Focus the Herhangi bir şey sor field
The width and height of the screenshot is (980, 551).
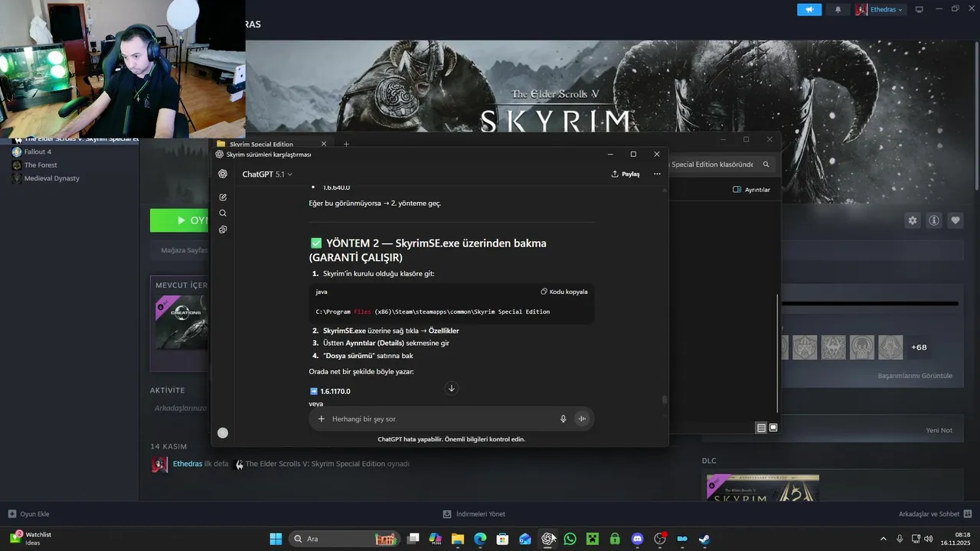click(440, 419)
